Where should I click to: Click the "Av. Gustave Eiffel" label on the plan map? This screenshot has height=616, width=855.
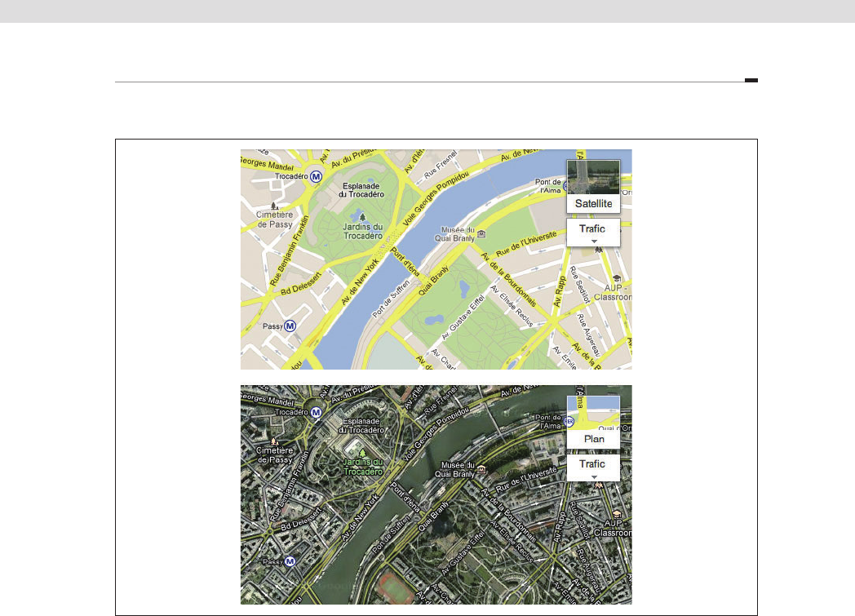[x=463, y=317]
